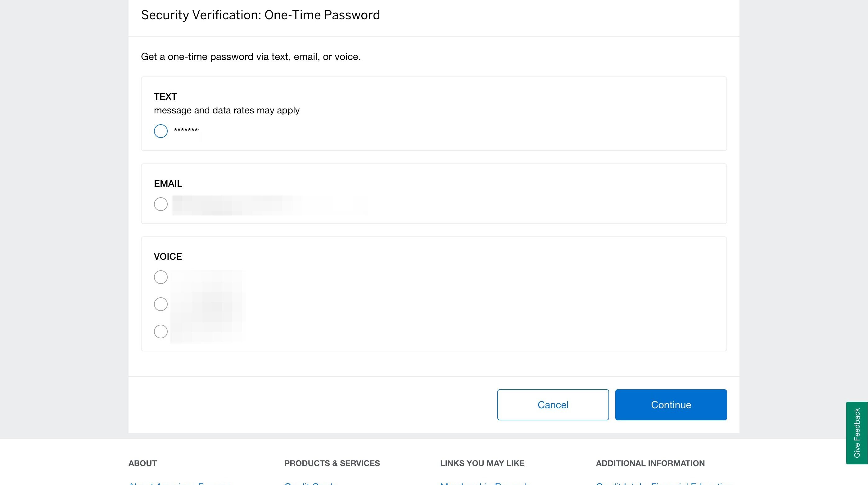This screenshot has height=485, width=868.
Task: Click the PRODUCTS & SERVICES footer heading
Action: tap(332, 463)
